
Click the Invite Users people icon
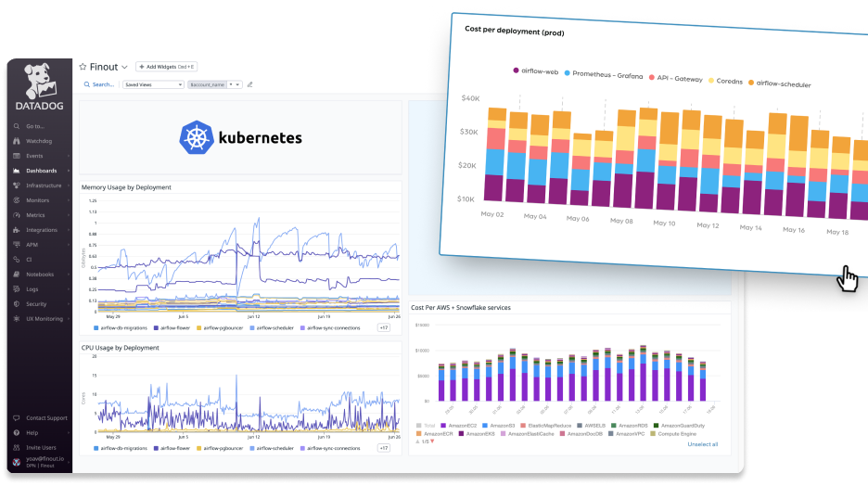17,447
